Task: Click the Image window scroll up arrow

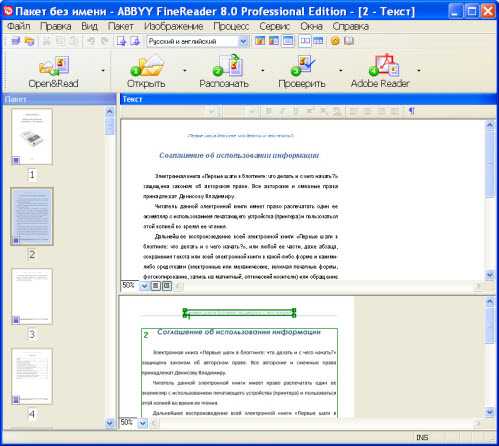Action: [490, 302]
